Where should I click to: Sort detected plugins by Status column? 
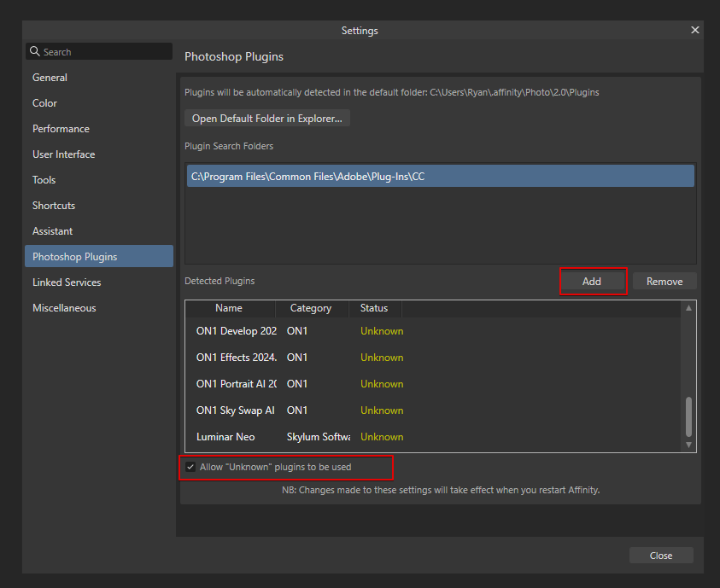pyautogui.click(x=374, y=308)
